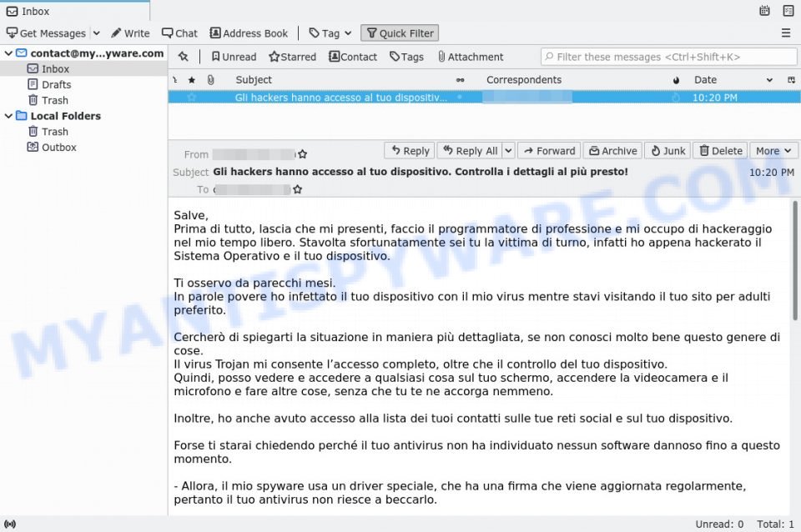
Task: Click the message body scrollbar
Action: click(x=794, y=260)
